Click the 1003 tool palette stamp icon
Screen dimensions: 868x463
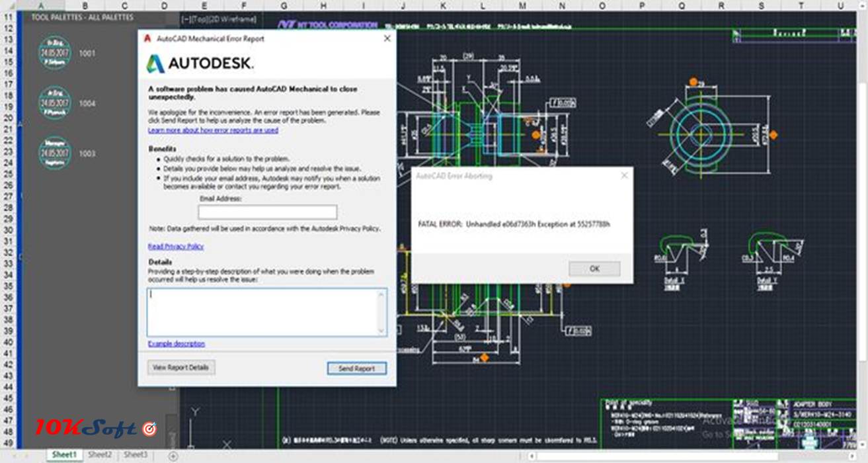pyautogui.click(x=54, y=153)
